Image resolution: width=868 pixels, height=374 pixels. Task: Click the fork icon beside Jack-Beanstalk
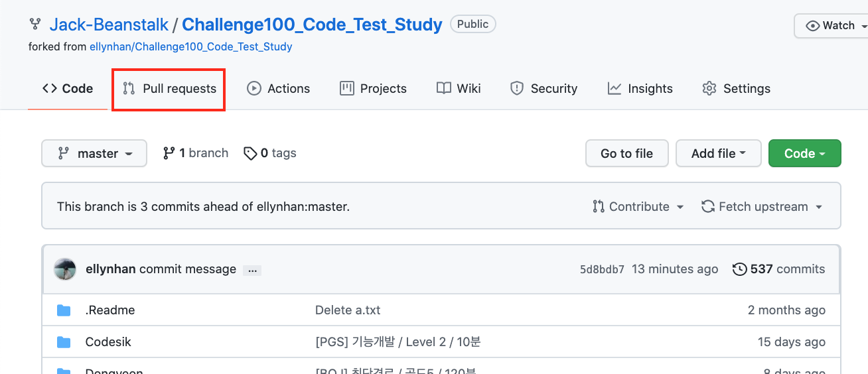click(35, 25)
